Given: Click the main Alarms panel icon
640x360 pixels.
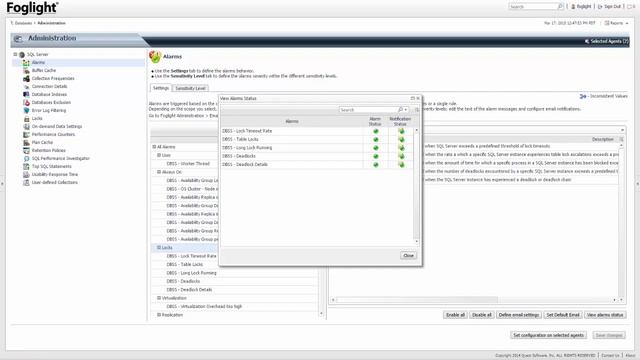Looking at the screenshot, I should [x=155, y=57].
